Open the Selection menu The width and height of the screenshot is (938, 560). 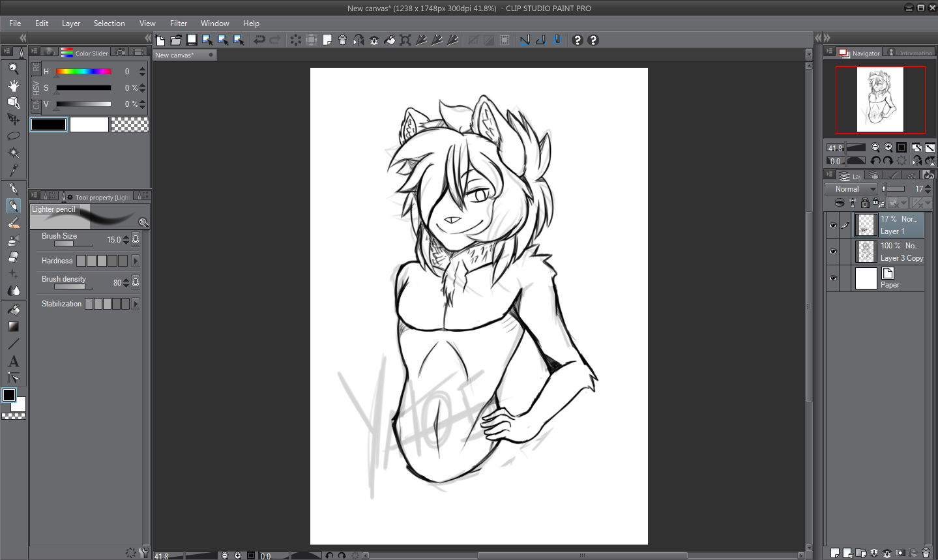pos(110,23)
